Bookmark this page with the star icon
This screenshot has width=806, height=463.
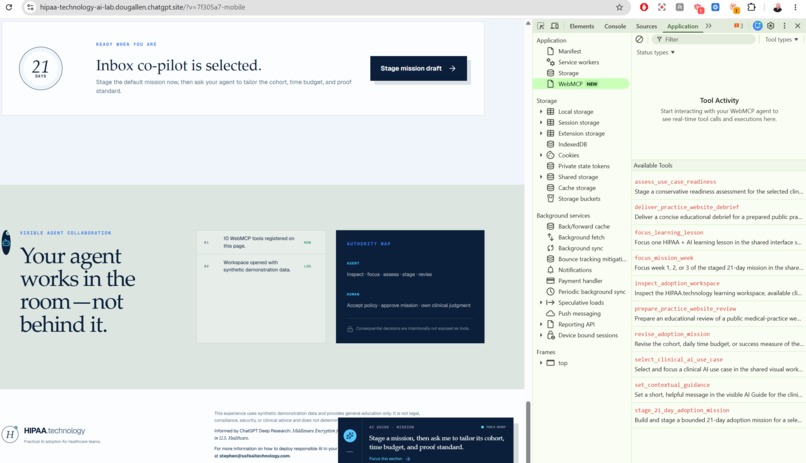tap(619, 7)
